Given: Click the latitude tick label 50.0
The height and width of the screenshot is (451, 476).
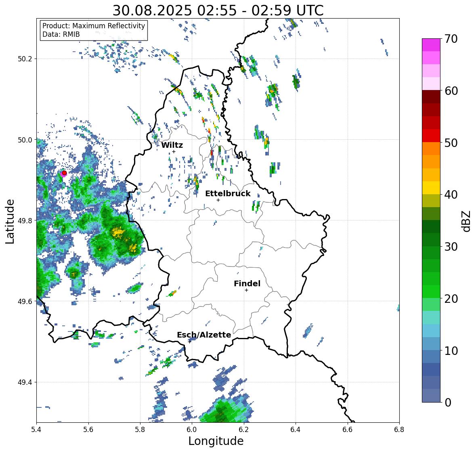Looking at the screenshot, I should 25,140.
